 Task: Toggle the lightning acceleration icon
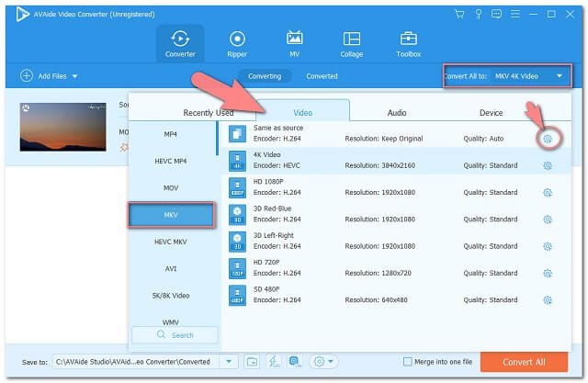pyautogui.click(x=273, y=362)
